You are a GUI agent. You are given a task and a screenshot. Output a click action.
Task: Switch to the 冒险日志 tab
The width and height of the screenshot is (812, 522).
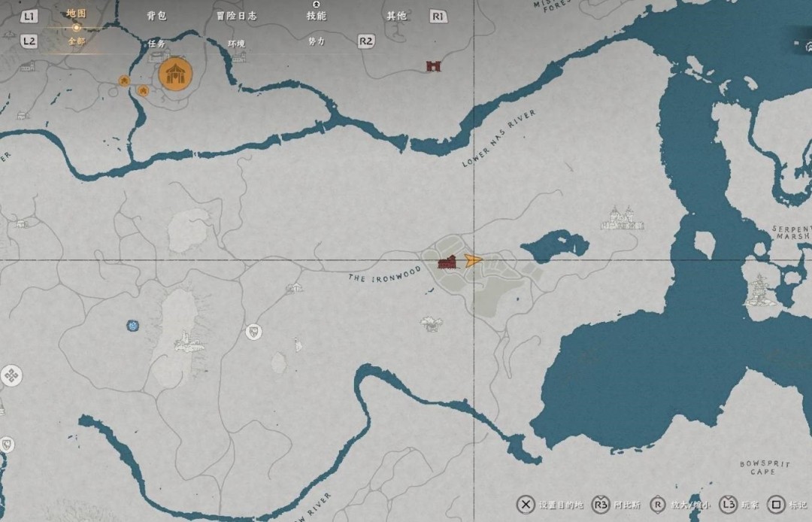point(236,16)
